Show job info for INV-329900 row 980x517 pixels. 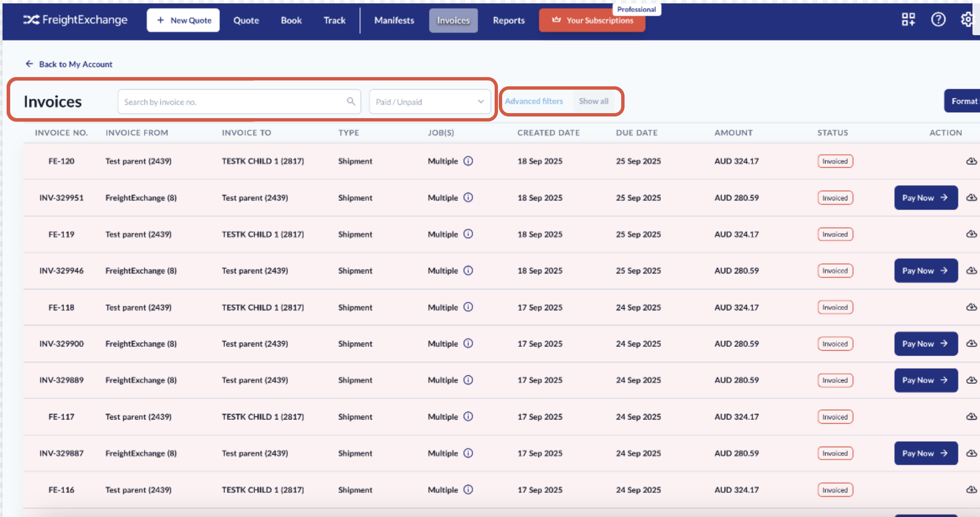point(468,344)
